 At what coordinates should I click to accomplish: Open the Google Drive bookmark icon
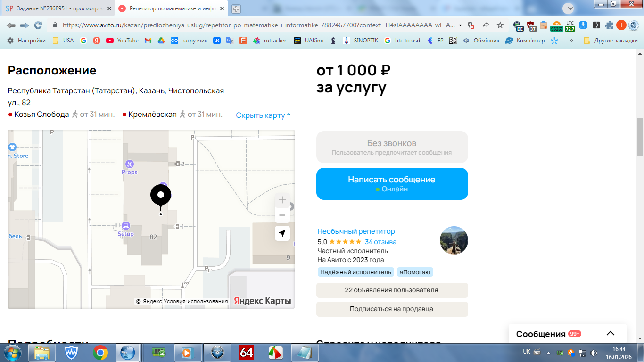(x=161, y=41)
